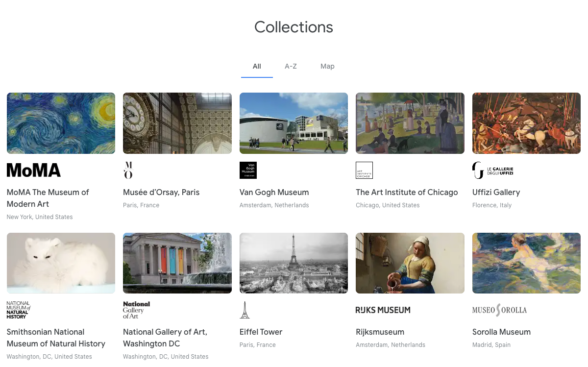The image size is (588, 367).
Task: Click Amsterdam, Netherlands under Rijksmuseum
Action: [x=391, y=345]
